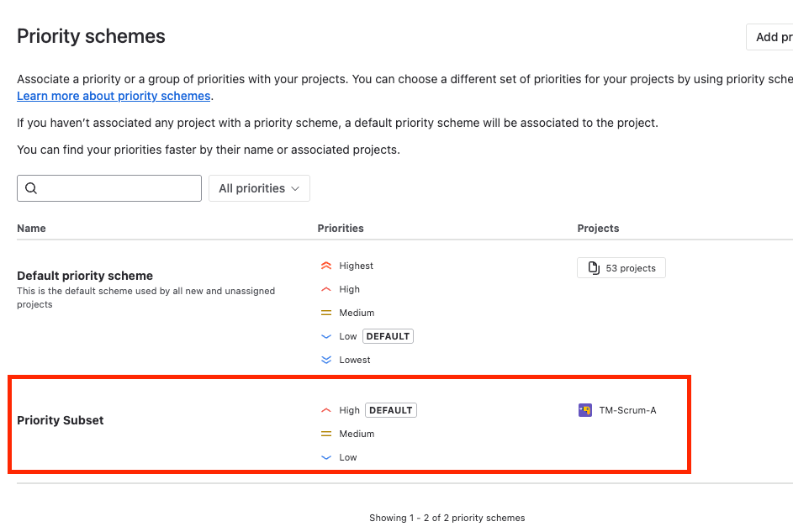Image resolution: width=793 pixels, height=532 pixels.
Task: Click the Add priority scheme button
Action: tap(772, 37)
